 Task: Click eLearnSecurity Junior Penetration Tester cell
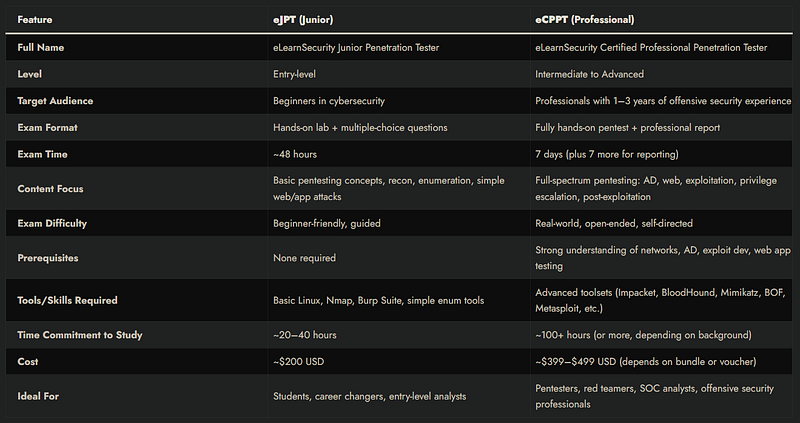point(356,47)
